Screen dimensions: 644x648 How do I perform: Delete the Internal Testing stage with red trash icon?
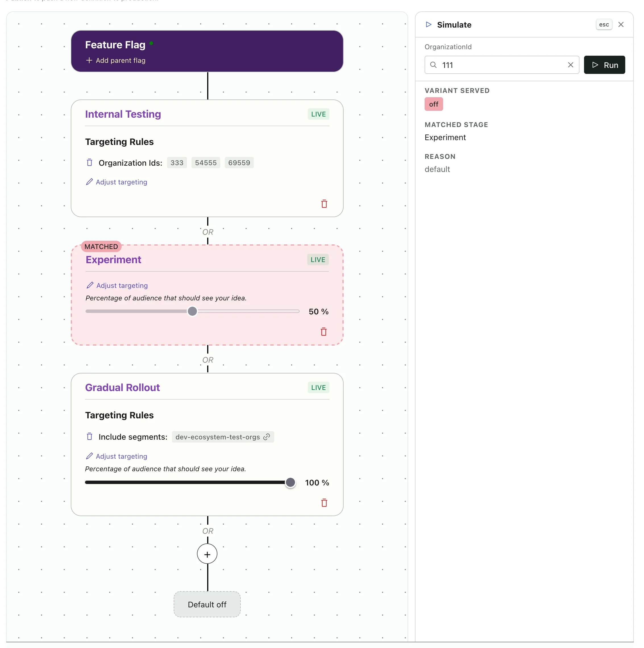tap(324, 204)
